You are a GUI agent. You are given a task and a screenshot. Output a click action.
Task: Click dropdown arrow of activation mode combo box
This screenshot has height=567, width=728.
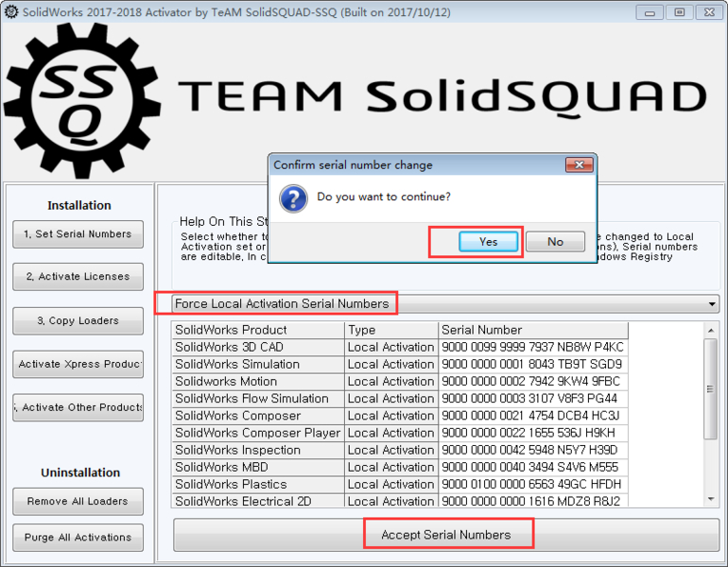(x=712, y=304)
